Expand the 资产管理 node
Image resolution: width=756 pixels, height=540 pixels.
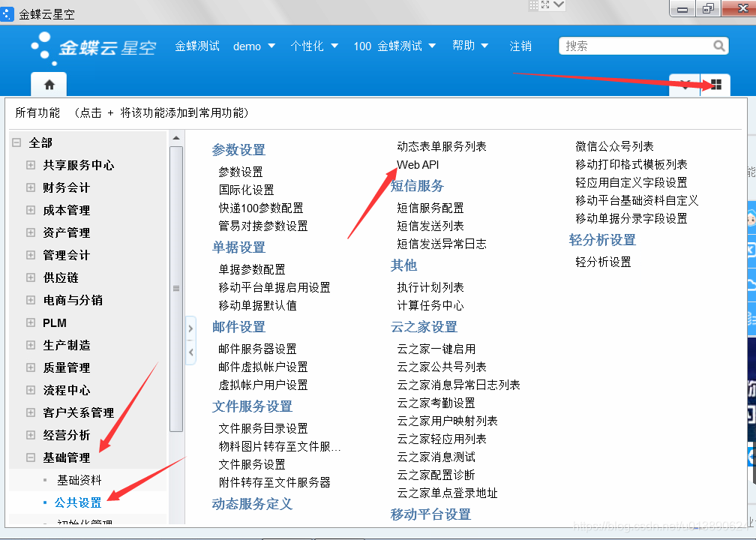point(31,232)
